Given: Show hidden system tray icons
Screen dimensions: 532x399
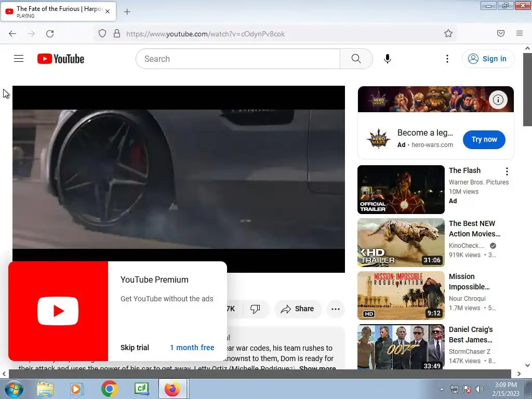Looking at the screenshot, I should point(442,389).
